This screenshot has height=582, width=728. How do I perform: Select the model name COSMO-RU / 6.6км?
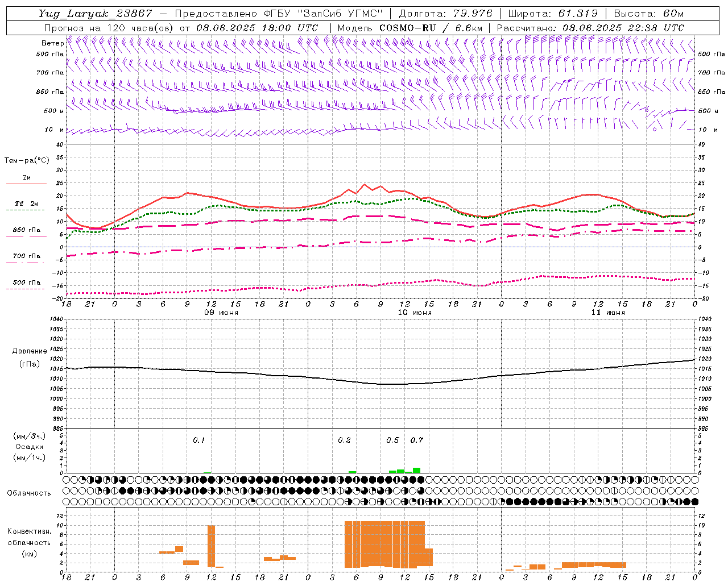point(431,28)
